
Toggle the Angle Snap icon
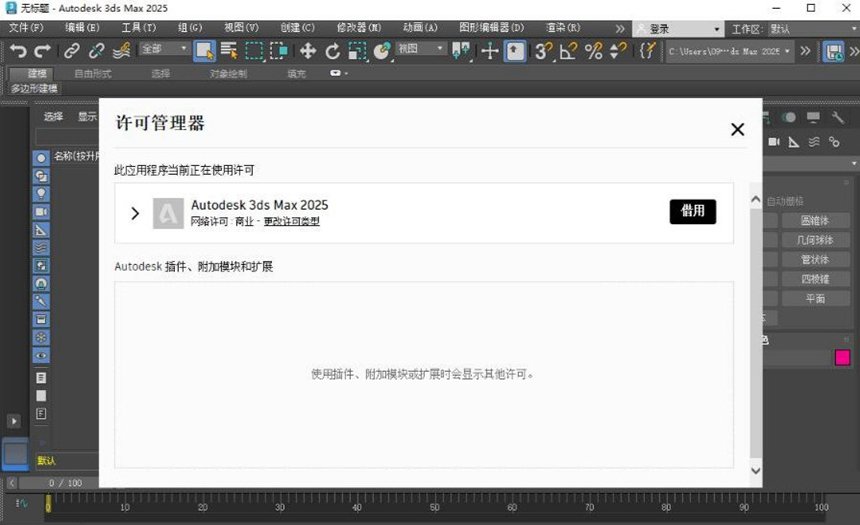(568, 51)
